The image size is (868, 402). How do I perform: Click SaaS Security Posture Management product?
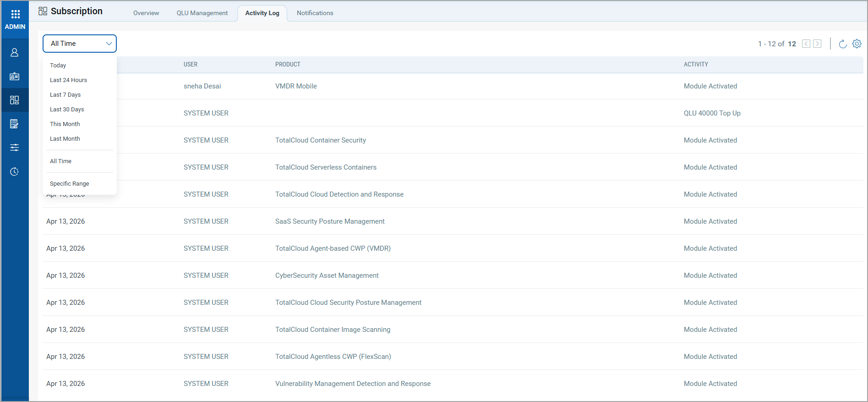pos(330,221)
